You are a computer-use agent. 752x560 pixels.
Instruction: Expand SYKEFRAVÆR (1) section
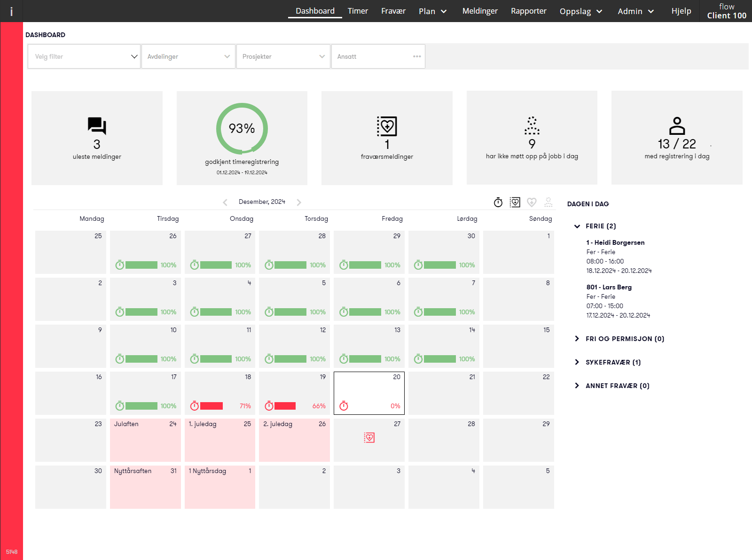click(608, 362)
